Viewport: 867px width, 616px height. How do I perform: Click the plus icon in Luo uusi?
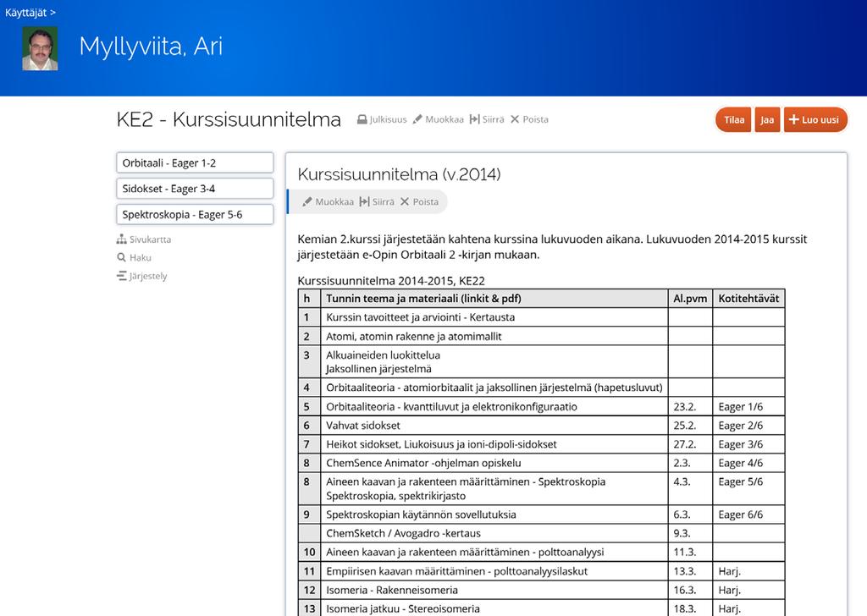click(794, 120)
